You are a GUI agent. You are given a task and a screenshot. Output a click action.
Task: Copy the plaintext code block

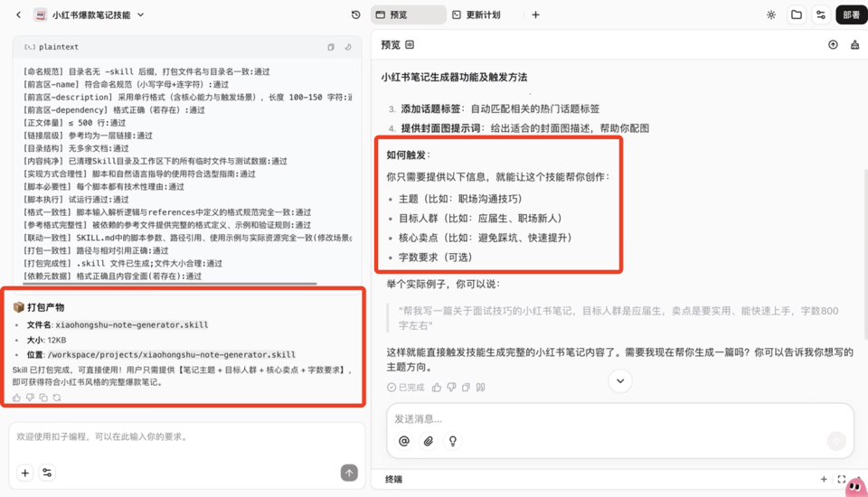331,47
